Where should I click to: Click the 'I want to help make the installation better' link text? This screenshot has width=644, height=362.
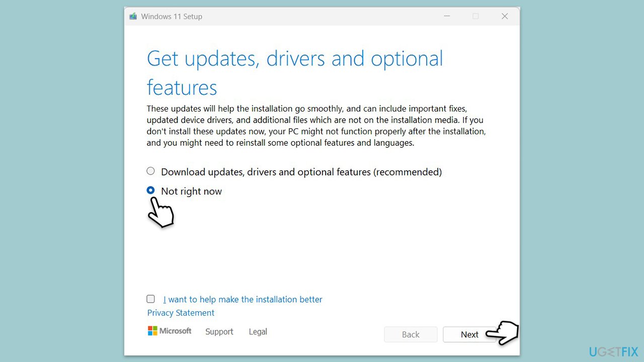pyautogui.click(x=243, y=299)
